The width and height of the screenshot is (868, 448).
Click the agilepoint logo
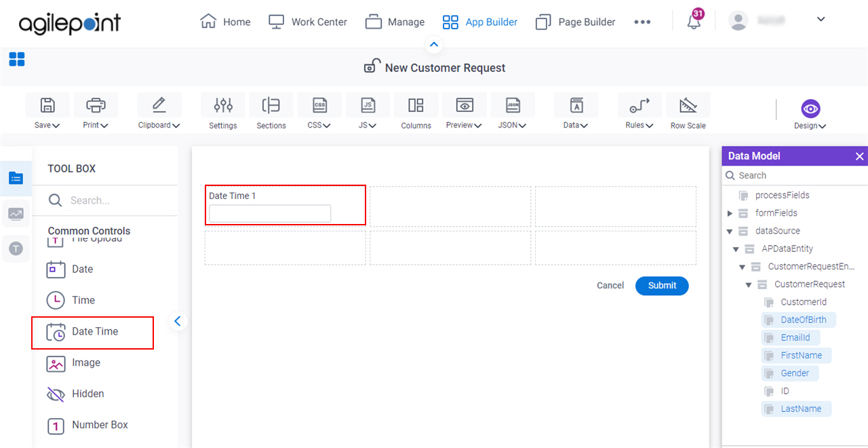pyautogui.click(x=70, y=24)
